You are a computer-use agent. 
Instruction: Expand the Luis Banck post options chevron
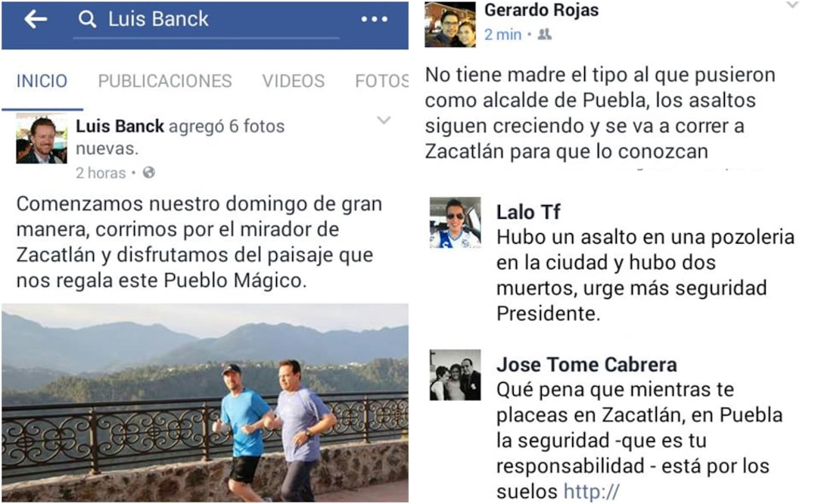tap(384, 120)
